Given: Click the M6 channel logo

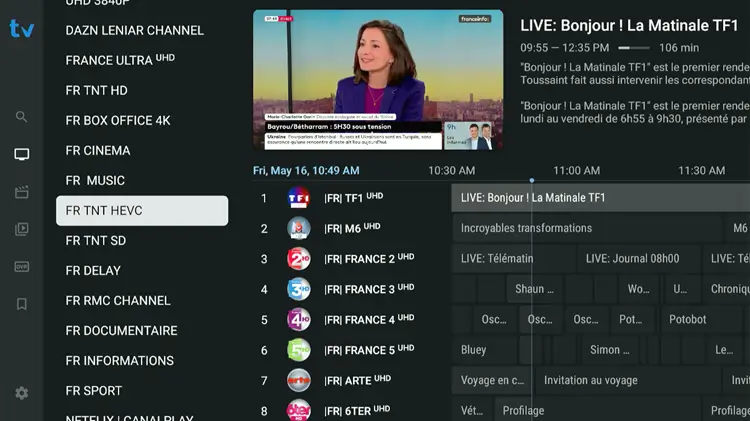Looking at the screenshot, I should (298, 229).
